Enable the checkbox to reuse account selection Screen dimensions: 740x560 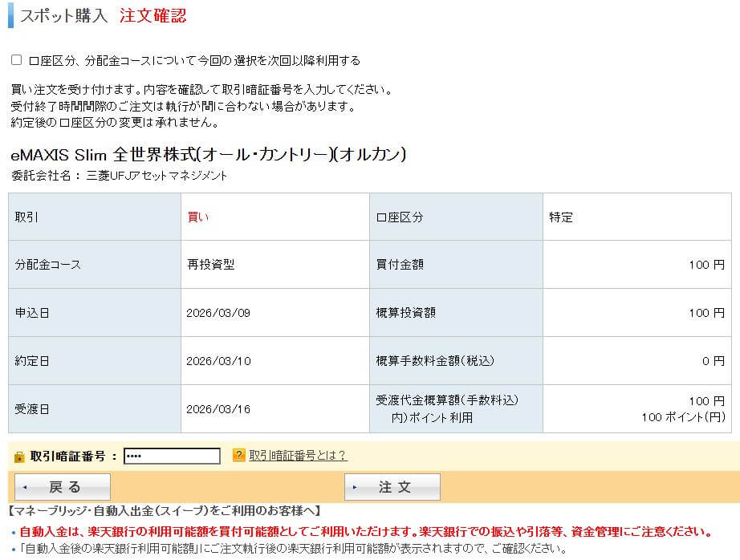pos(16,60)
